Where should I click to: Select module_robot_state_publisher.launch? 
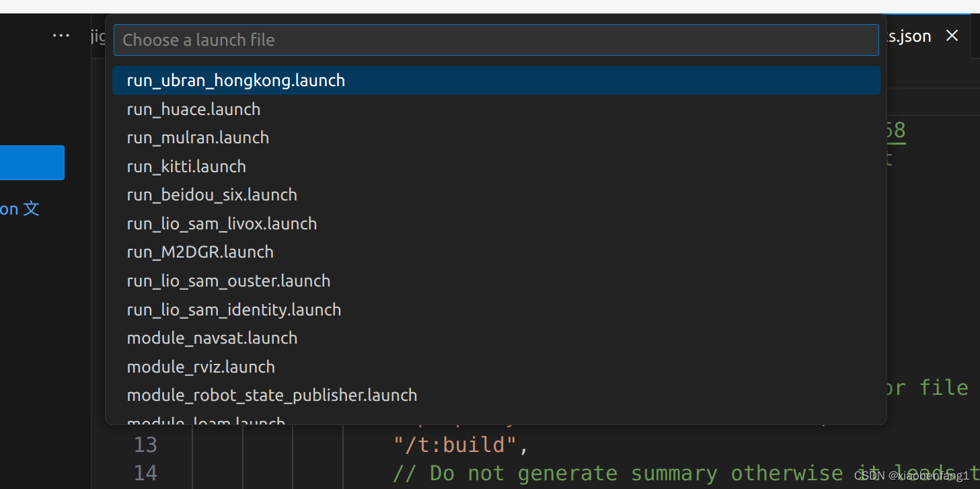click(x=496, y=396)
